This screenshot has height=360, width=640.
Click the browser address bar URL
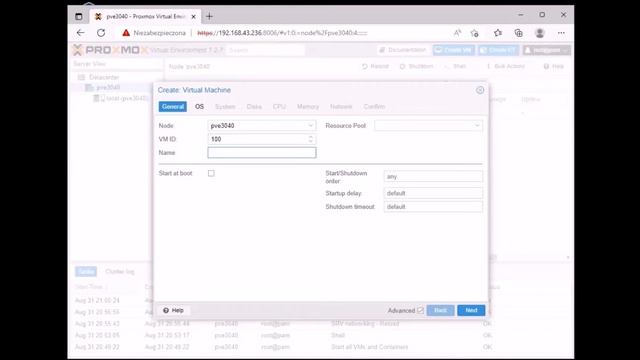click(x=282, y=33)
